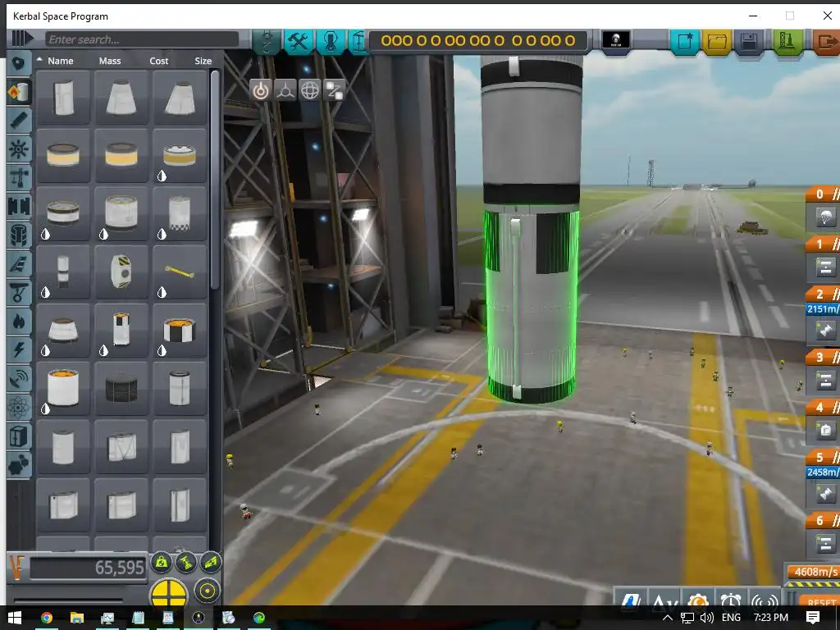Toggle the center of lift overlay
Image resolution: width=840 pixels, height=630 pixels.
pyautogui.click(x=211, y=562)
